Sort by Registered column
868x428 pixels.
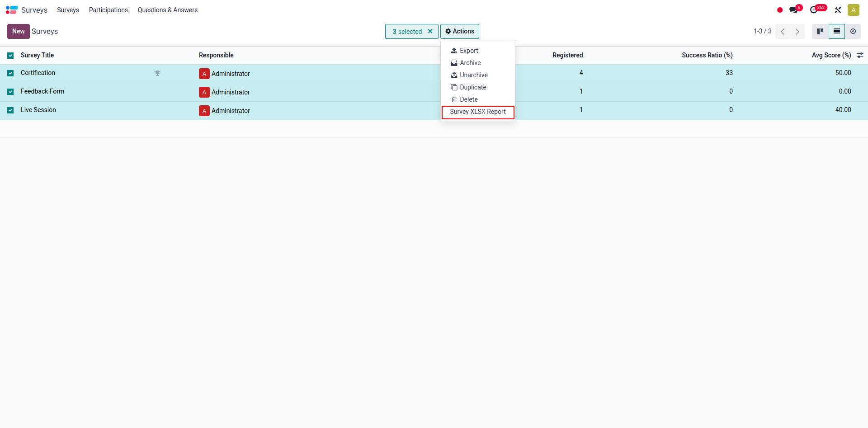click(x=568, y=55)
